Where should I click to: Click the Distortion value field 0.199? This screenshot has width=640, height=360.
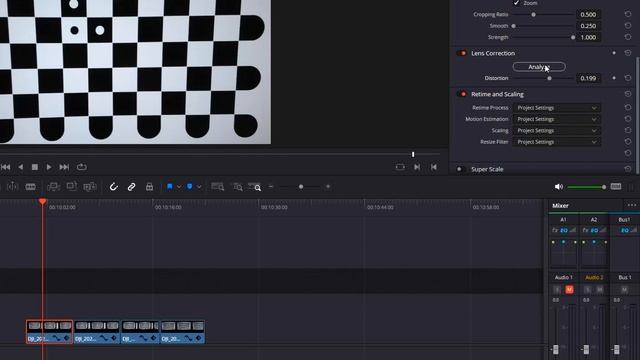pos(588,78)
